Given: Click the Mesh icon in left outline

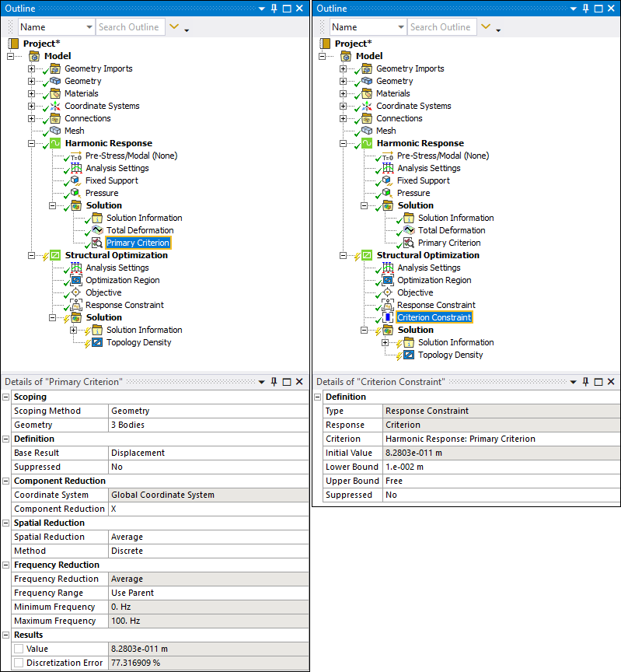Looking at the screenshot, I should pyautogui.click(x=55, y=131).
